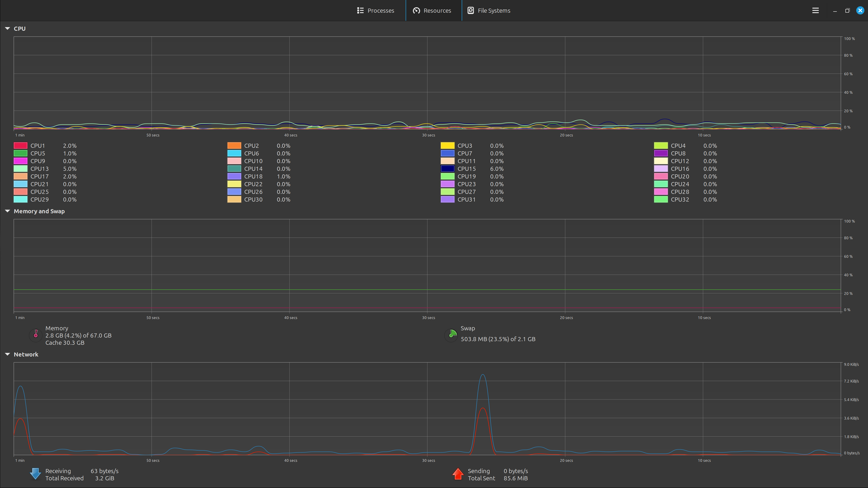
Task: Select the CPU17 color swatch
Action: coord(21,176)
